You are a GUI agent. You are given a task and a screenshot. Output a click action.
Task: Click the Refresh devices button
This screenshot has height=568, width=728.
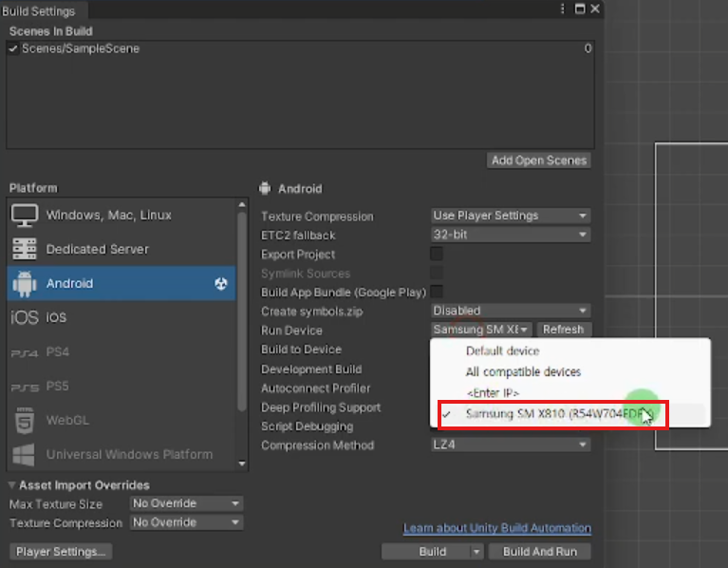564,330
